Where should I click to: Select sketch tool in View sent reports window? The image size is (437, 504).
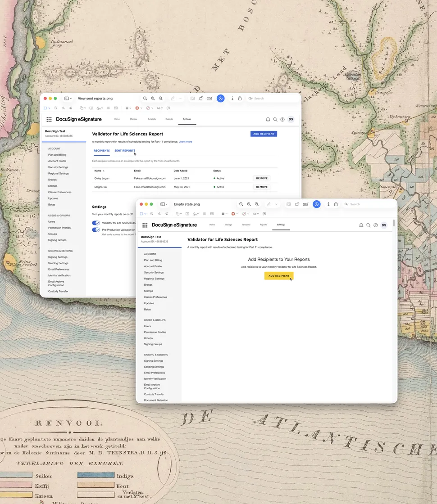(x=63, y=108)
